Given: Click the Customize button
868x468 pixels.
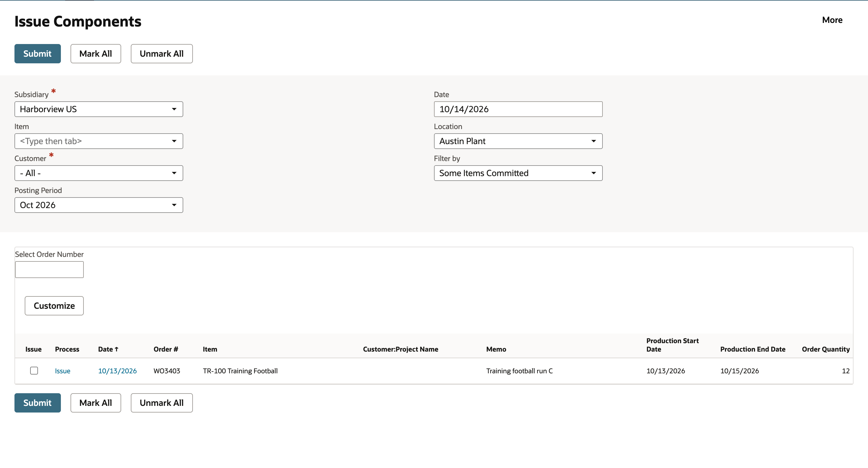Looking at the screenshot, I should [x=54, y=305].
